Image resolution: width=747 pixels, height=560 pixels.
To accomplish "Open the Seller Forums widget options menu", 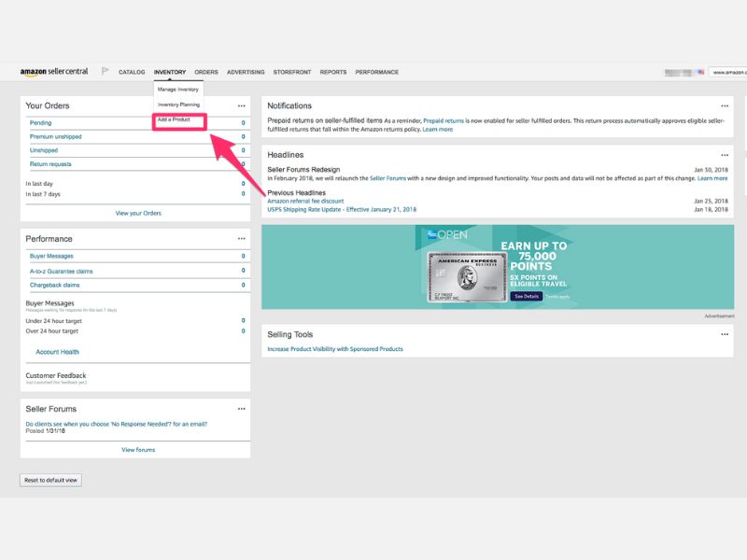I will click(x=242, y=409).
